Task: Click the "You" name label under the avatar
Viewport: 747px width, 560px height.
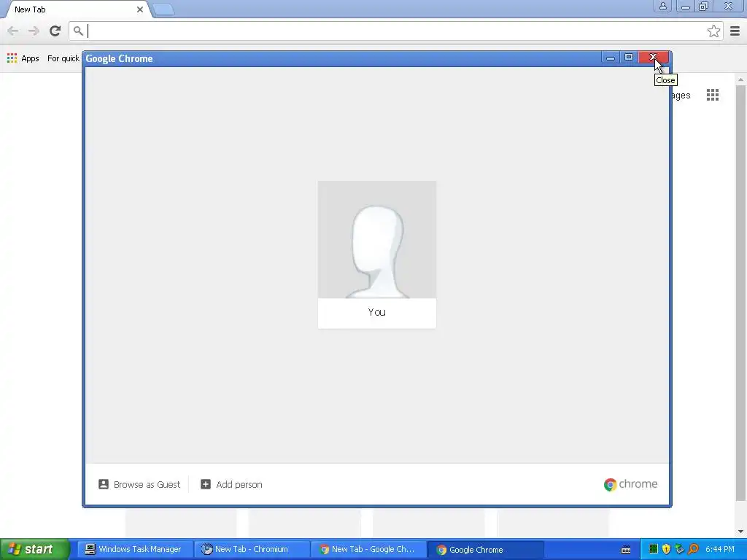Action: click(x=377, y=312)
